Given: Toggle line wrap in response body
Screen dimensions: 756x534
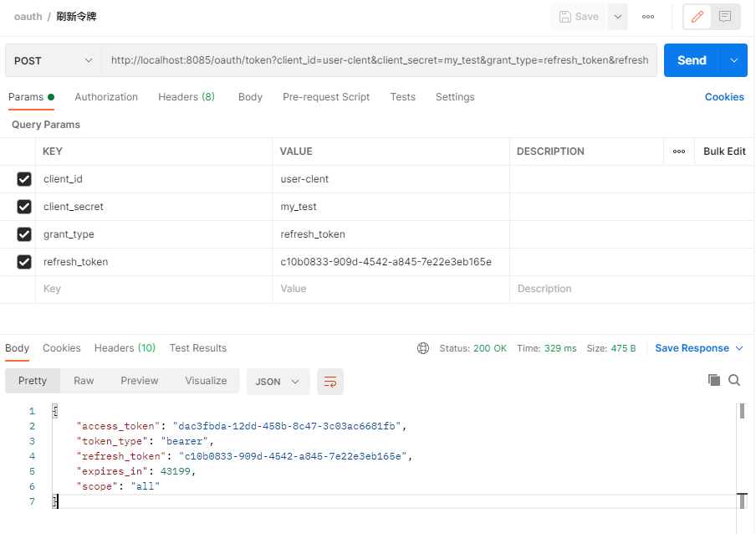Looking at the screenshot, I should (330, 381).
